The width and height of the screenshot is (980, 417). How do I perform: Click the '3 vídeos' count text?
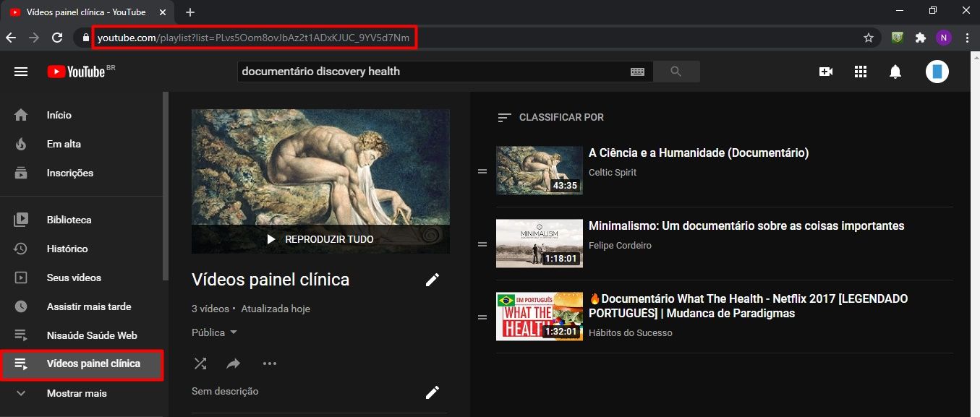pyautogui.click(x=210, y=309)
